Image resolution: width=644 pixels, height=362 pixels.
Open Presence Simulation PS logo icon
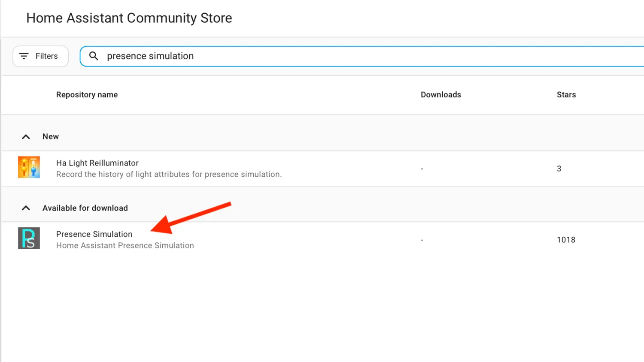[x=29, y=238]
